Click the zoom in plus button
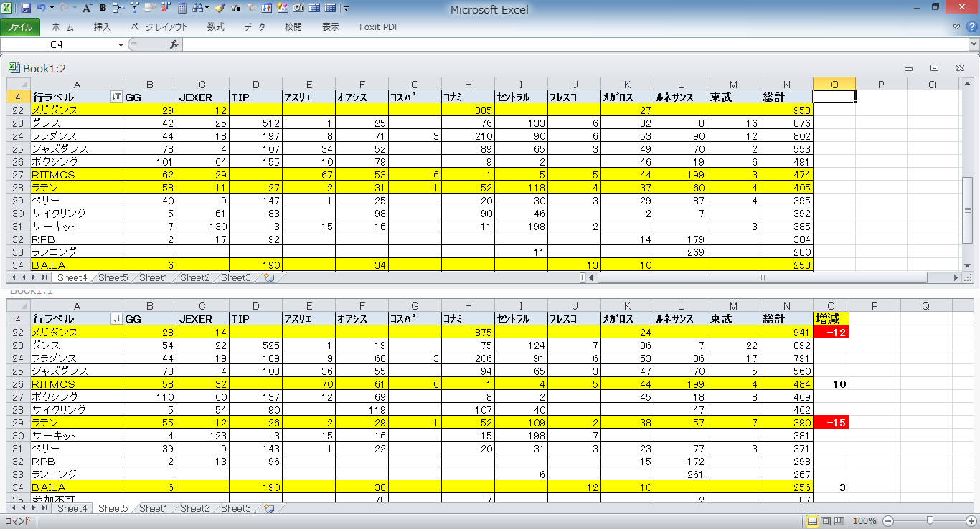 (x=972, y=521)
